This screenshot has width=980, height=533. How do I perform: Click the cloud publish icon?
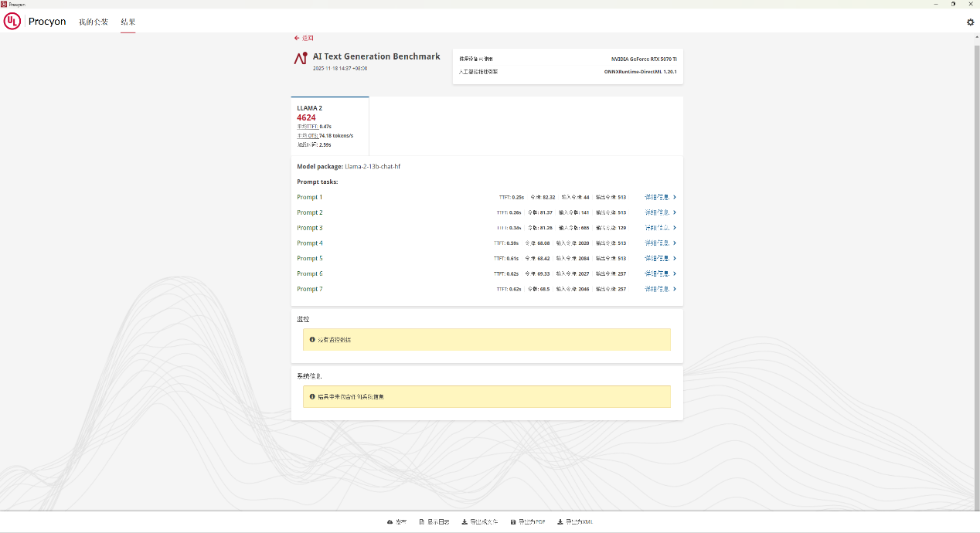tap(390, 522)
